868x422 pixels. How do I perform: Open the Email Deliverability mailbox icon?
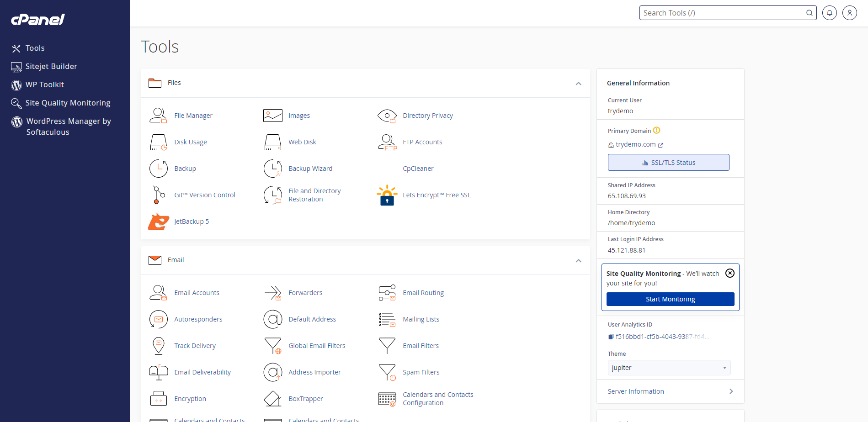point(158,372)
